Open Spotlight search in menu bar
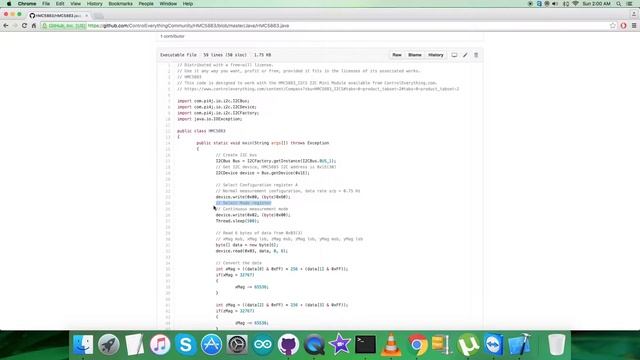This screenshot has height=360, width=640. [619, 4]
